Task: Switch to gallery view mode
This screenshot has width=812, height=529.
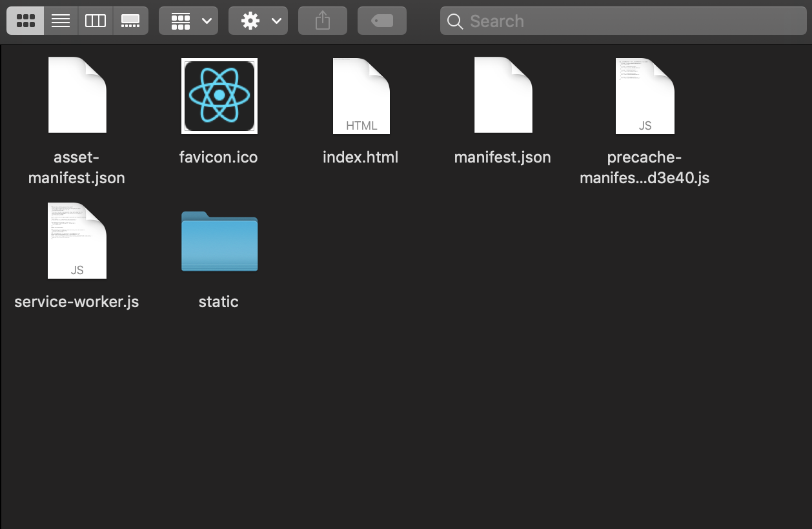Action: pyautogui.click(x=130, y=21)
